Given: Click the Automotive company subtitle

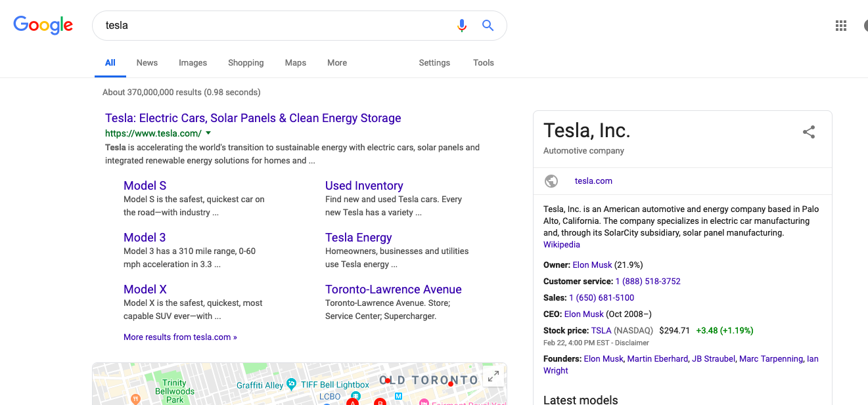Looking at the screenshot, I should pos(583,151).
